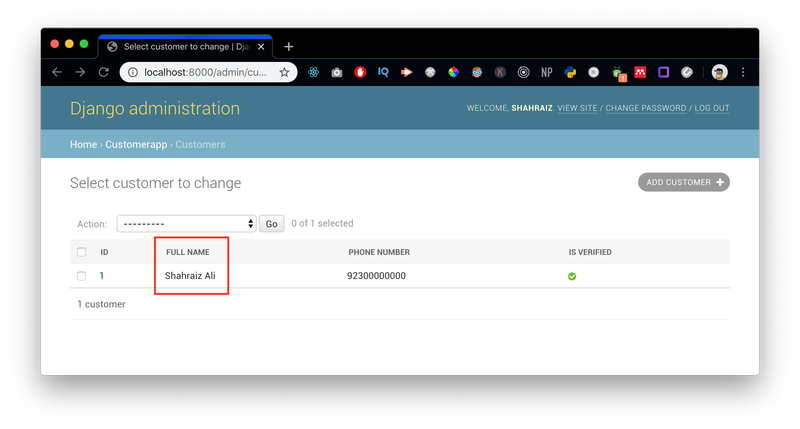Click the '0 of 1 selected' text

322,223
